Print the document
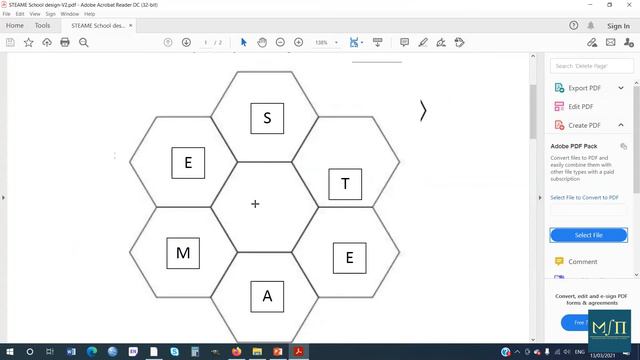This screenshot has width=640, height=360. click(65, 42)
